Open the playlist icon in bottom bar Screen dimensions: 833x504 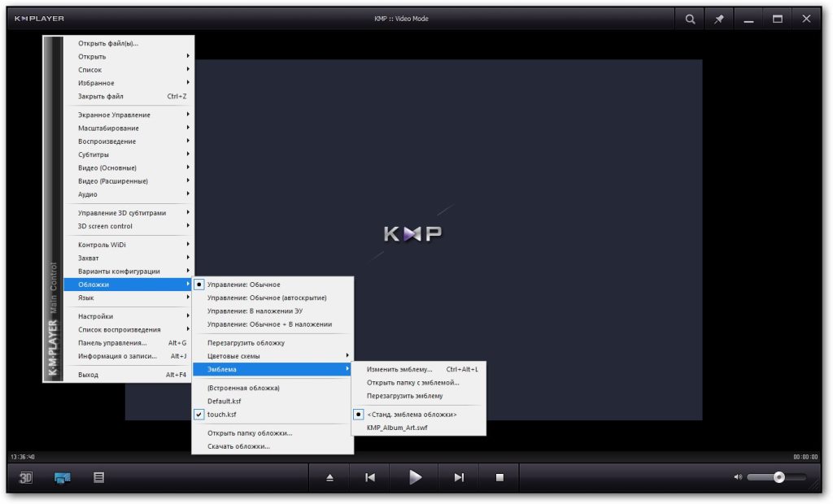(98, 478)
